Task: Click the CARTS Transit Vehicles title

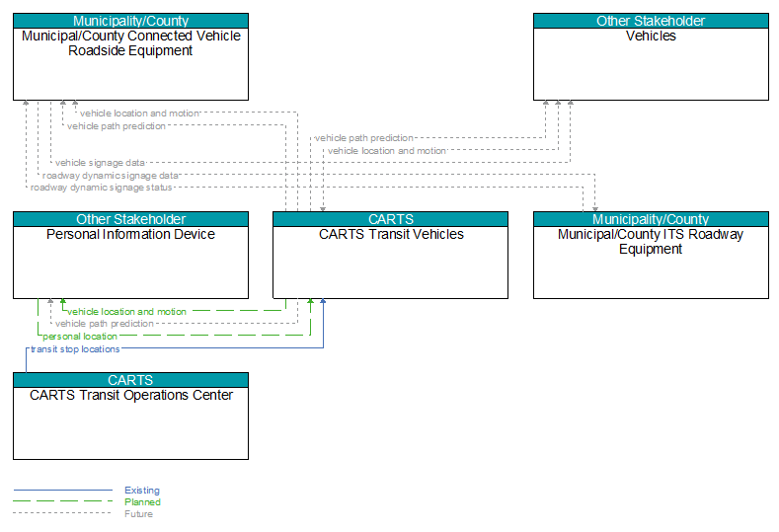Action: [391, 235]
